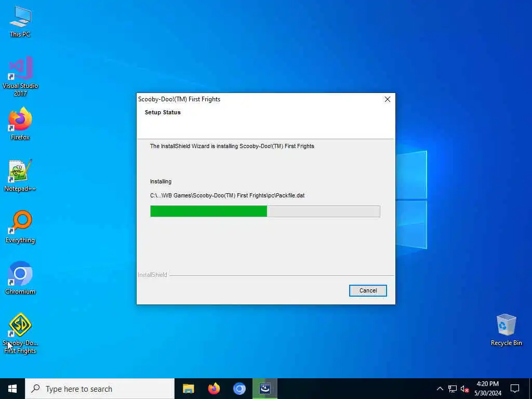Click the Setup Status heading

coord(163,112)
